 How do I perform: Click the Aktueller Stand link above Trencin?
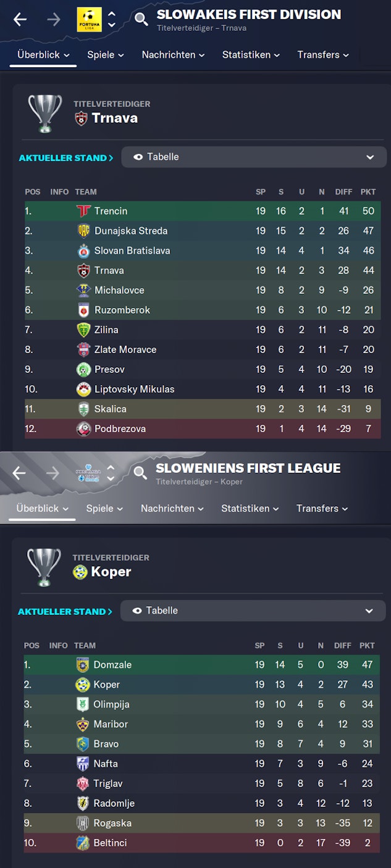pos(65,158)
